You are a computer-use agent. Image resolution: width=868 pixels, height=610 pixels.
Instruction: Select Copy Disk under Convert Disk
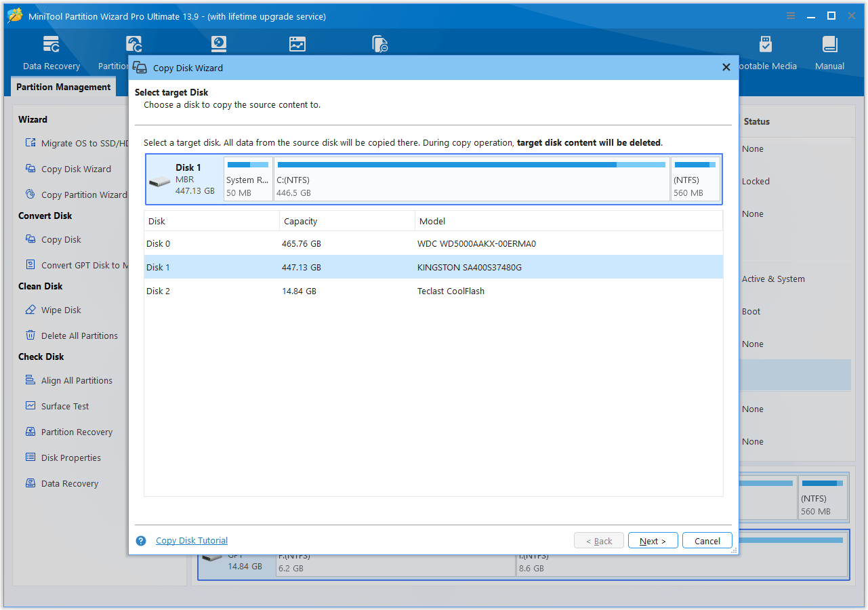coord(53,239)
